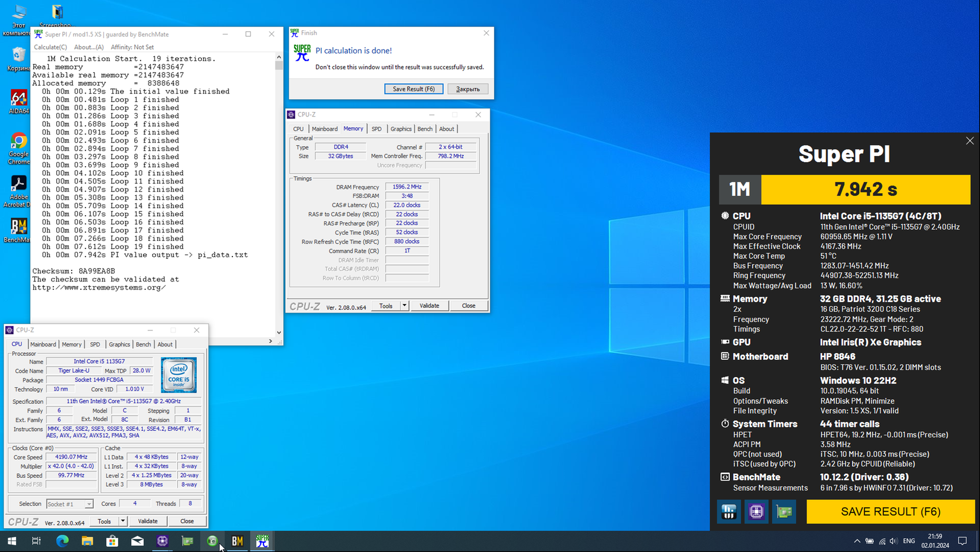Open the This PC desktop icon
This screenshot has width=980, height=552.
coord(18,19)
